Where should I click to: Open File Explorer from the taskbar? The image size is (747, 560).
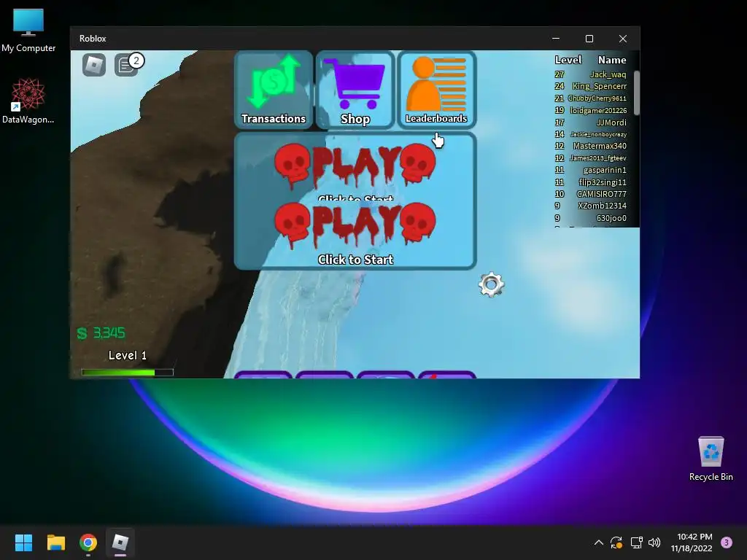coord(55,542)
